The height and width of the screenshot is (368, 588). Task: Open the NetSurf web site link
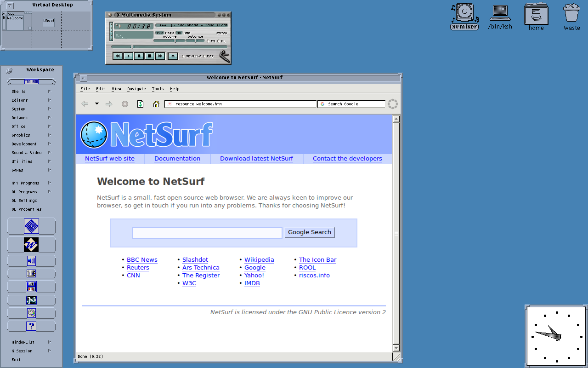(110, 159)
